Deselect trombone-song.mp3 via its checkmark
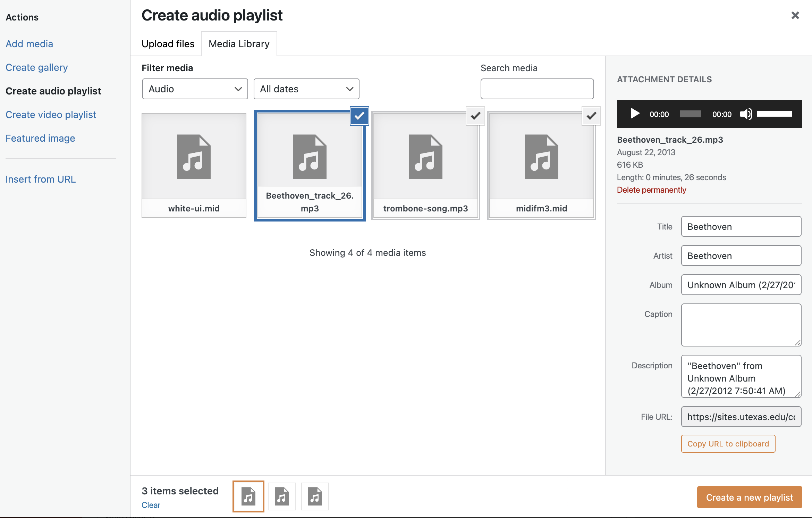812x518 pixels. click(x=475, y=116)
